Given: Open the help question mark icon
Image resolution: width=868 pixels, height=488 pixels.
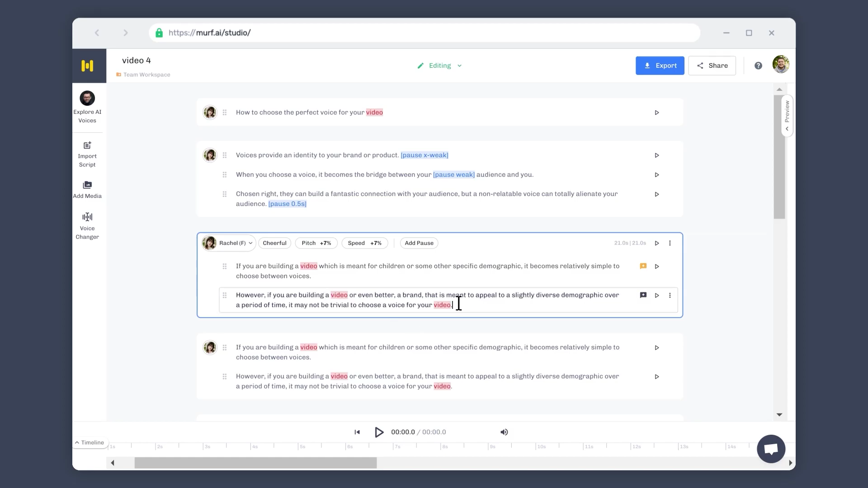Looking at the screenshot, I should [x=758, y=66].
